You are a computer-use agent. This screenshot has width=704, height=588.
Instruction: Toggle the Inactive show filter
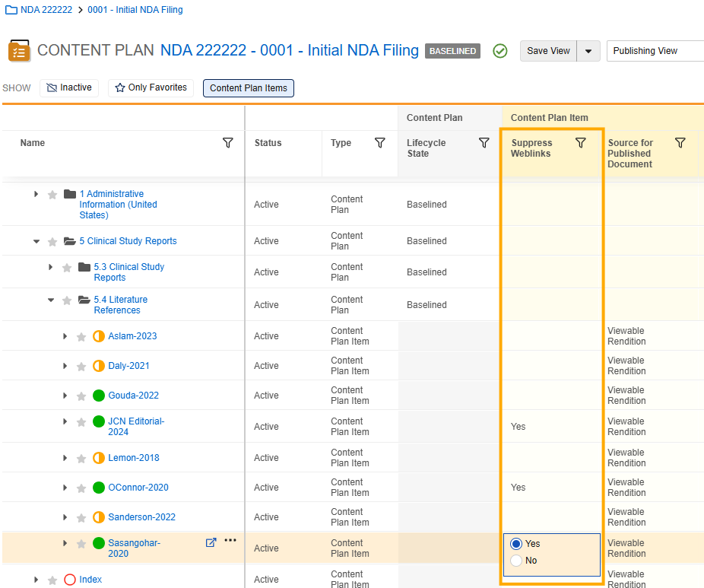click(69, 88)
